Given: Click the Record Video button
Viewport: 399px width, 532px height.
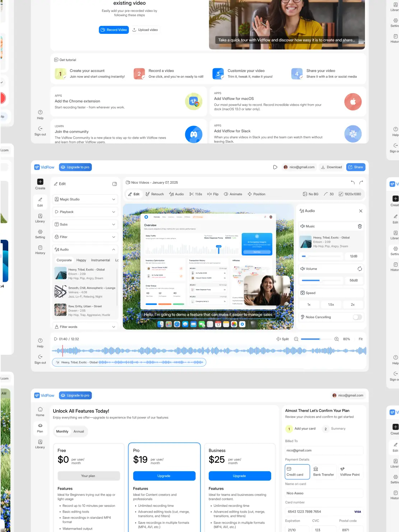Looking at the screenshot, I should coord(114,30).
